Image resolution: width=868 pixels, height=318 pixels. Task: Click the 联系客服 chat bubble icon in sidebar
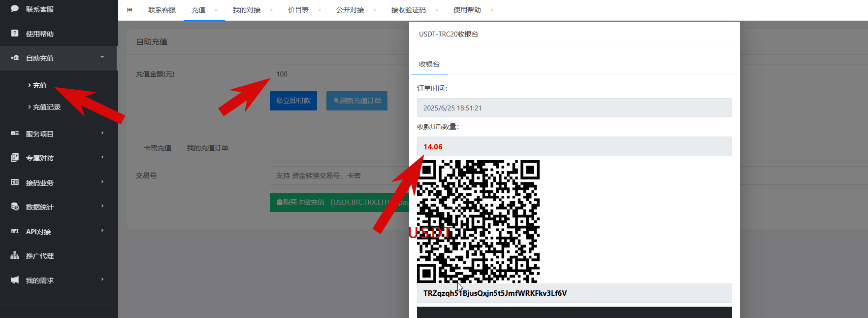(15, 9)
